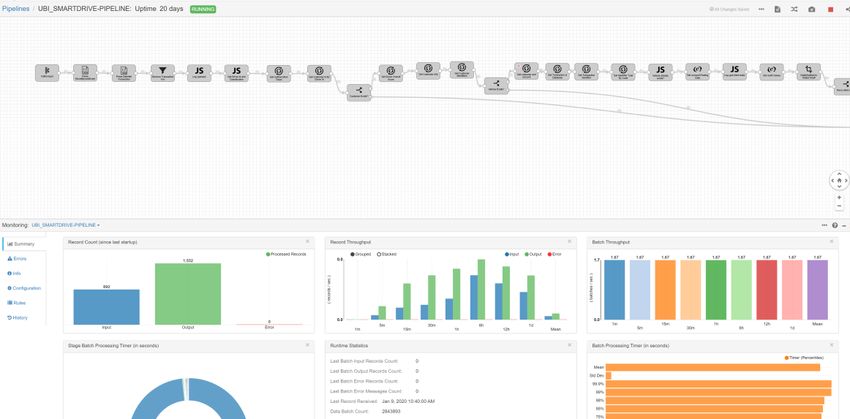The width and height of the screenshot is (850, 419).
Task: Close the Stage Batch Processing Timer panel
Action: click(307, 345)
